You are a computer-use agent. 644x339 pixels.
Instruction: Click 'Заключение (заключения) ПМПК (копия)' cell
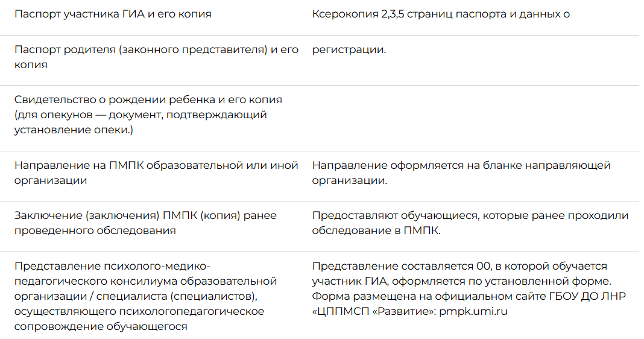[145, 223]
